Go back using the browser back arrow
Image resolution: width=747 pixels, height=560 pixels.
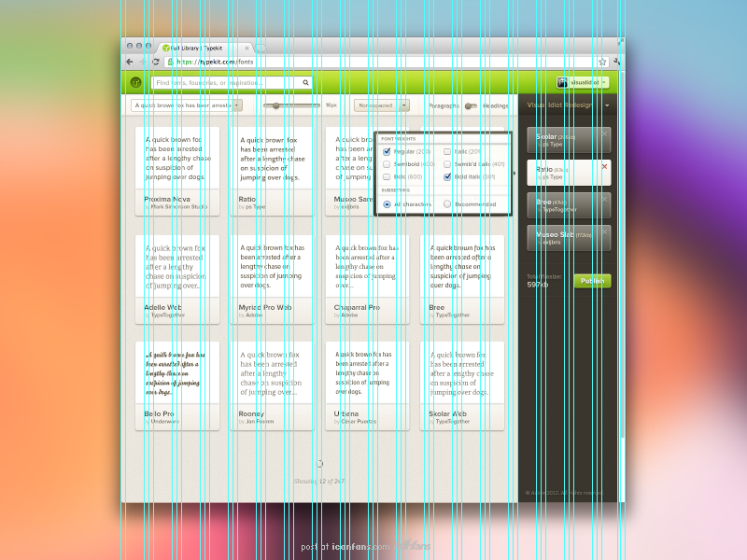(x=130, y=62)
